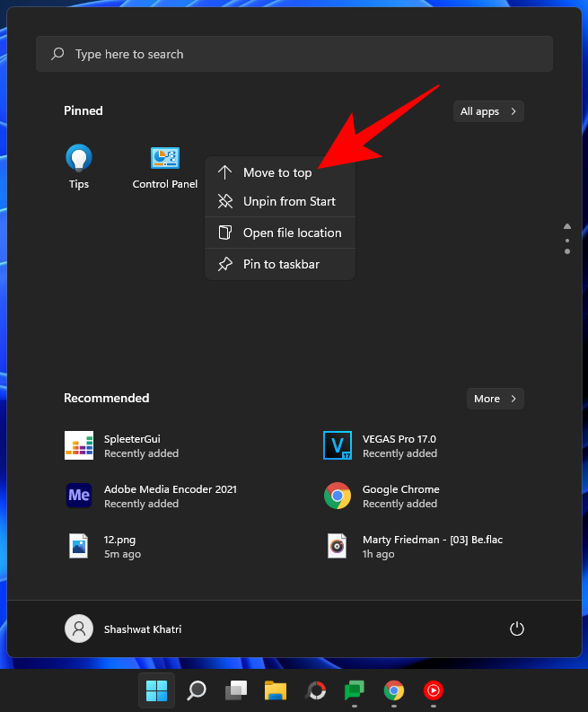The height and width of the screenshot is (712, 588).
Task: Choose Pin to taskbar option
Action: point(280,264)
